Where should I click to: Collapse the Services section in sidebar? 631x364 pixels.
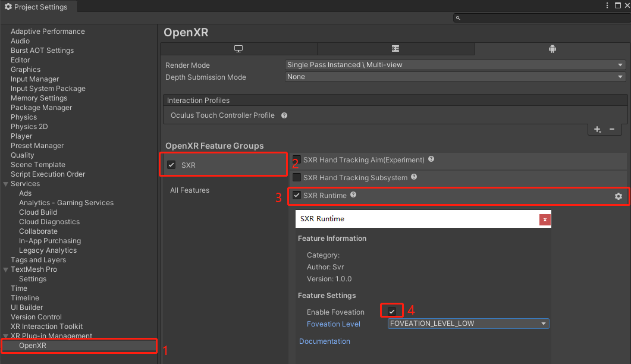coord(6,184)
